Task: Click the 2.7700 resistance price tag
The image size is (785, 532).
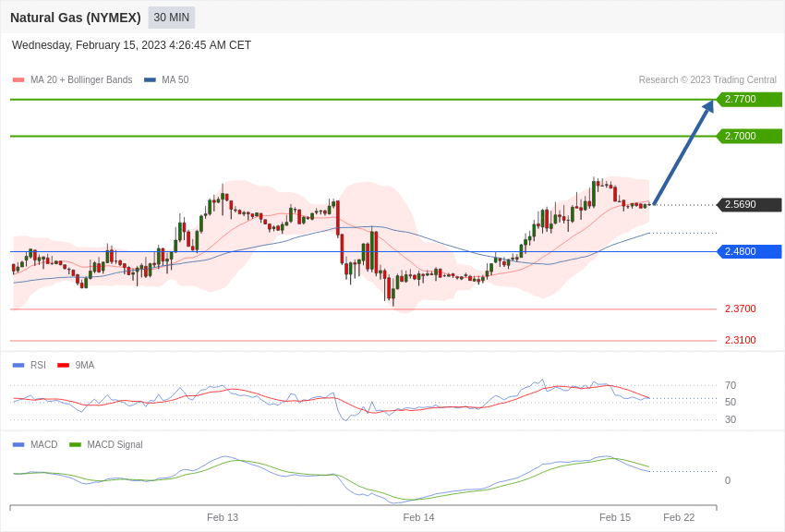Action: coord(749,100)
